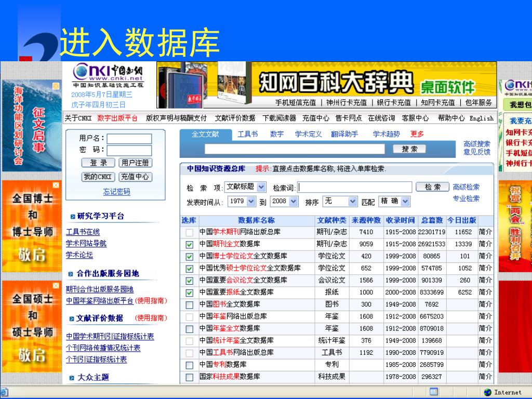Image resolution: width=532 pixels, height=399 pixels.
Task: Open the 期刊合作出版服务园地 link
Action: (100, 289)
